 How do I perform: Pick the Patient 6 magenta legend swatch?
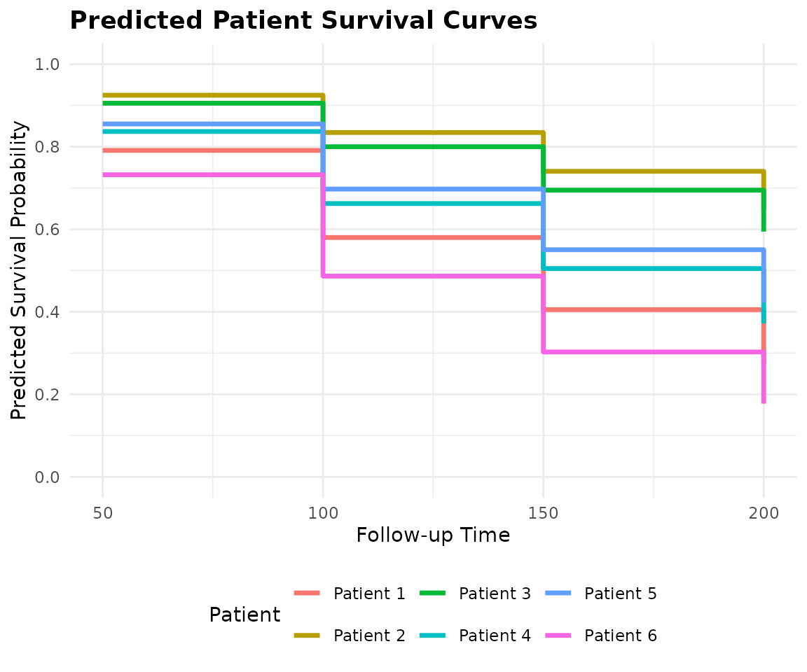tap(558, 636)
